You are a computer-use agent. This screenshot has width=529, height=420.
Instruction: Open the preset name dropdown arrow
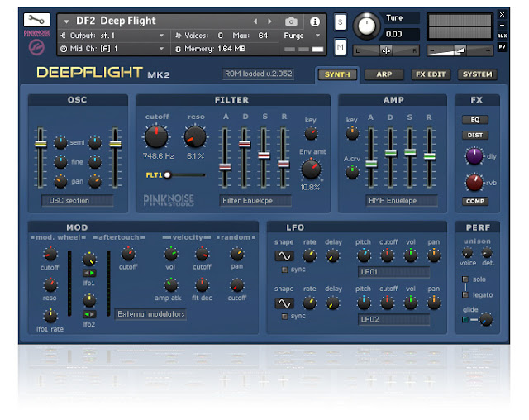(x=66, y=21)
